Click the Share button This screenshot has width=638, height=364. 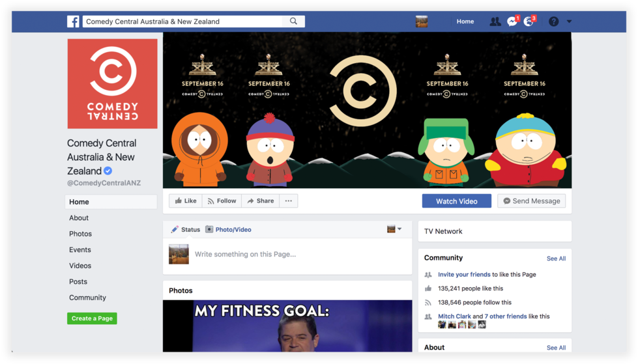(261, 201)
